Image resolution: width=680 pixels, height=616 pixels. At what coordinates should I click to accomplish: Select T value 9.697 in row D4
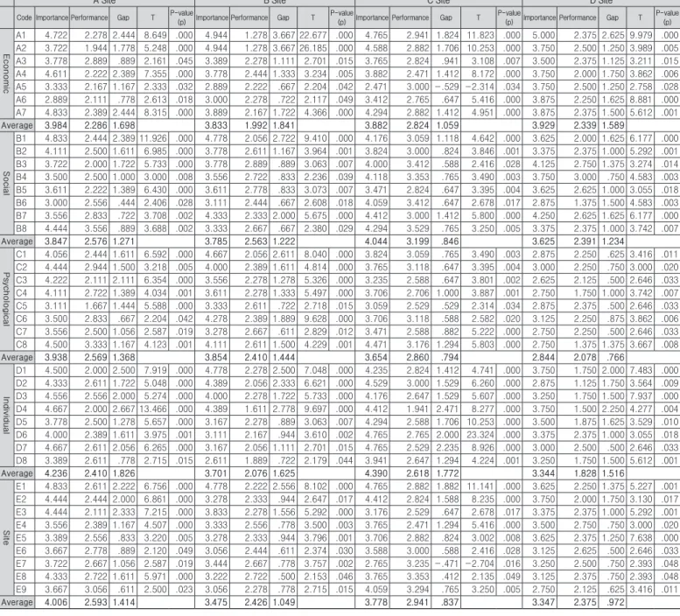[x=315, y=409]
